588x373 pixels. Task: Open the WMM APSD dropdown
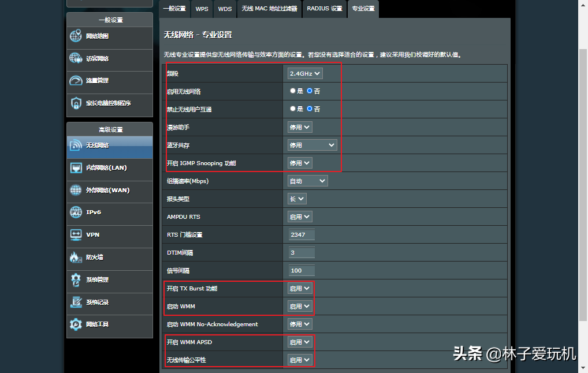(x=300, y=342)
